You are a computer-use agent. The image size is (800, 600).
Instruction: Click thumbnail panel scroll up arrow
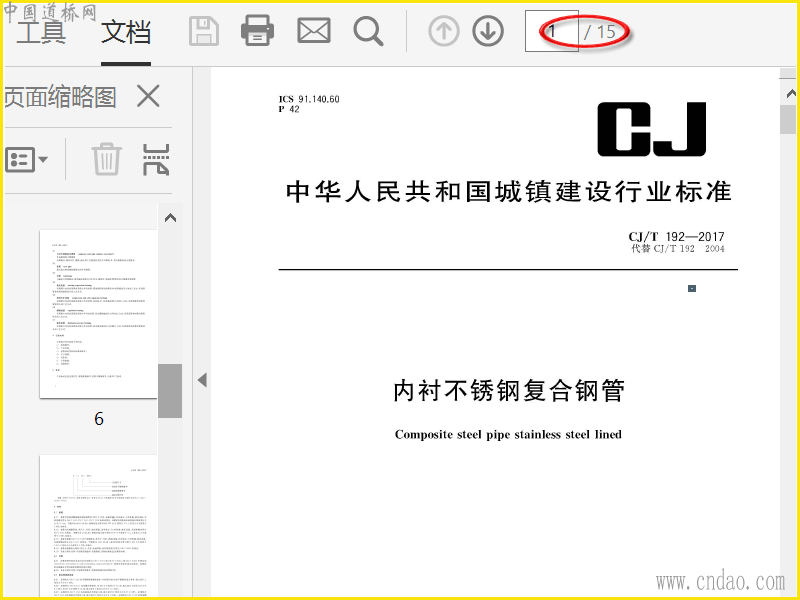point(170,218)
